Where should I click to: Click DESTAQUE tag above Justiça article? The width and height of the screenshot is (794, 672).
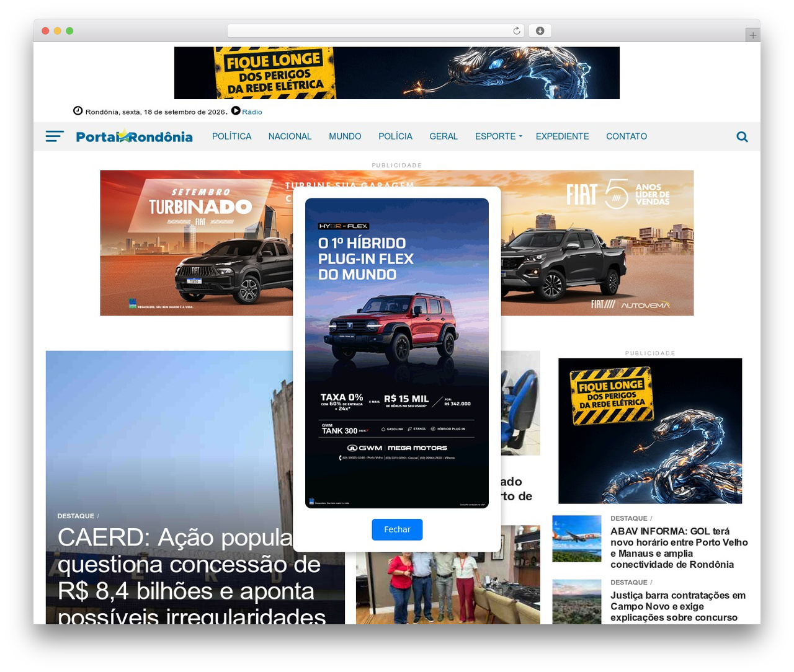point(629,582)
